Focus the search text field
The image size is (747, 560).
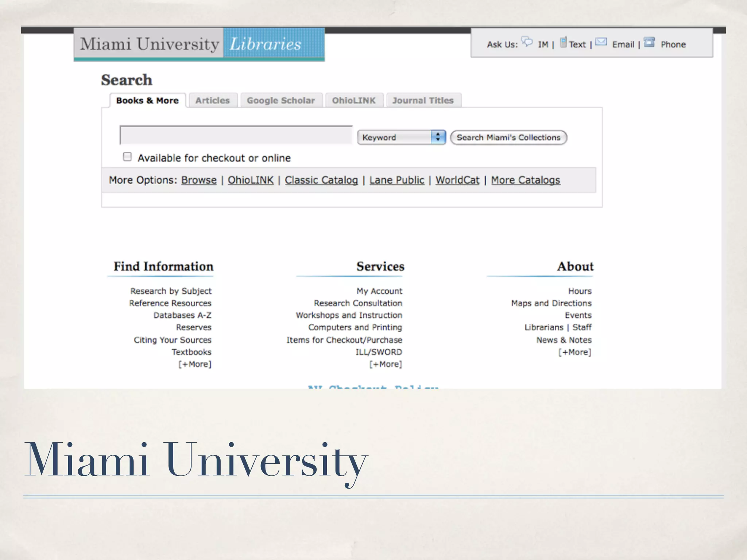(236, 135)
